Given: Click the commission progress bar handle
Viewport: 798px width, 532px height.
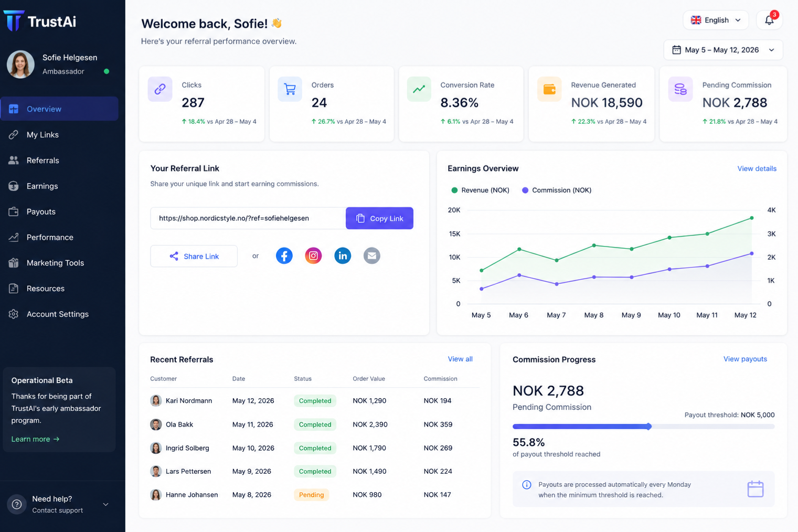Looking at the screenshot, I should tap(649, 427).
